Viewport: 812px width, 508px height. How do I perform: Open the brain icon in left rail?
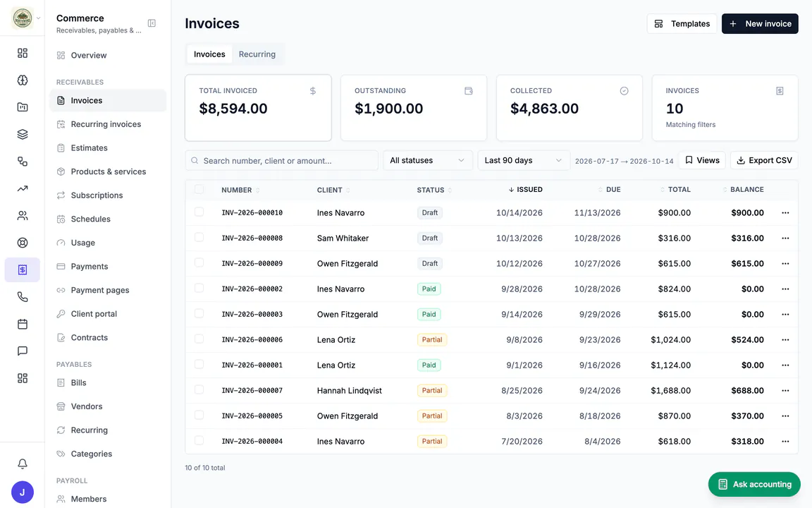click(x=23, y=80)
